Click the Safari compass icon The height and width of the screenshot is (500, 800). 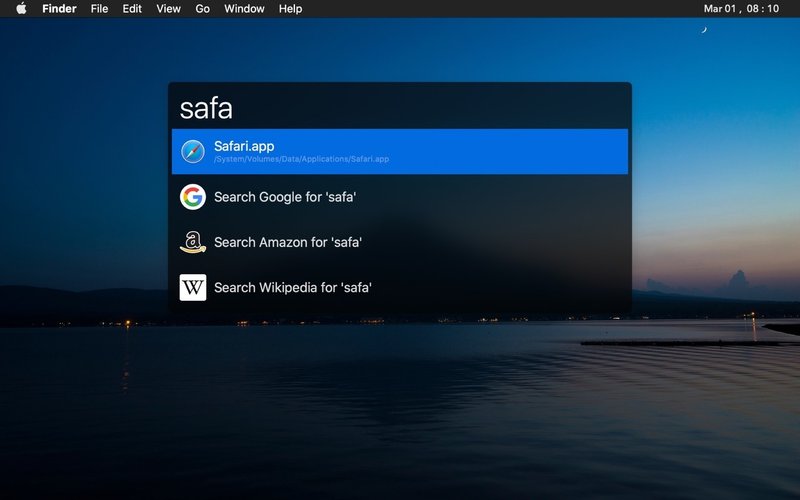[193, 152]
